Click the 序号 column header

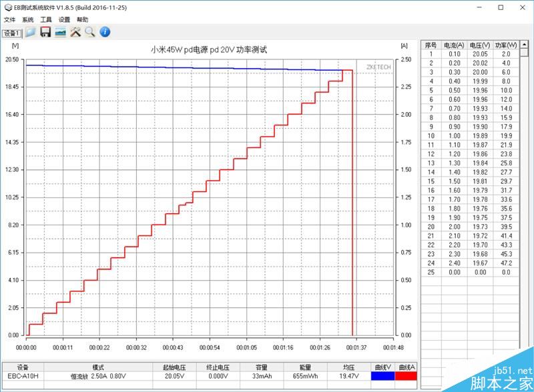point(431,45)
